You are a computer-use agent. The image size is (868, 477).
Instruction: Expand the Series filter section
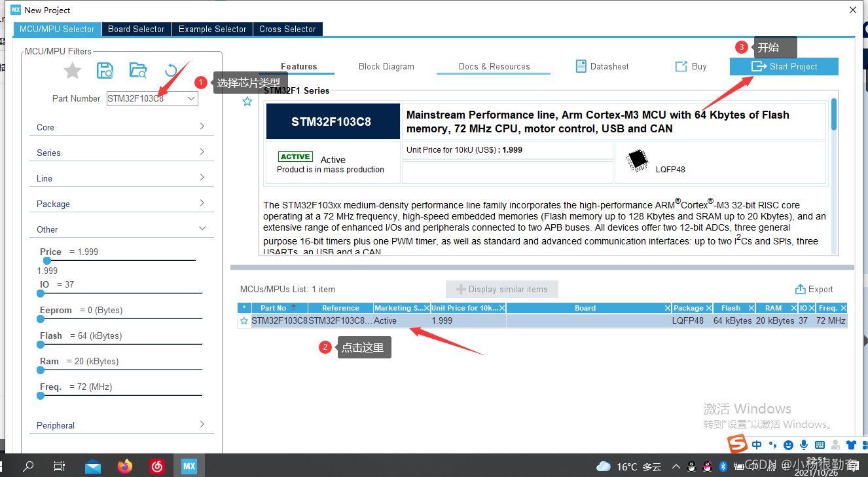pos(122,152)
